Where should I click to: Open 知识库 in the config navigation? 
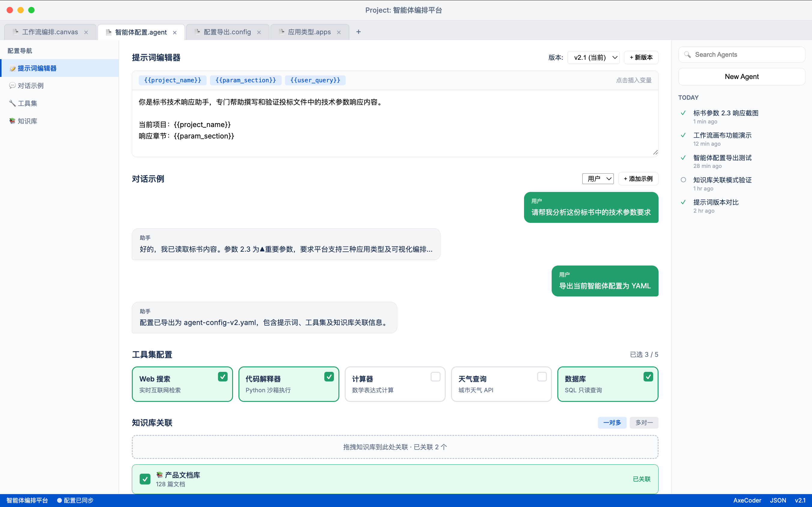click(60, 121)
